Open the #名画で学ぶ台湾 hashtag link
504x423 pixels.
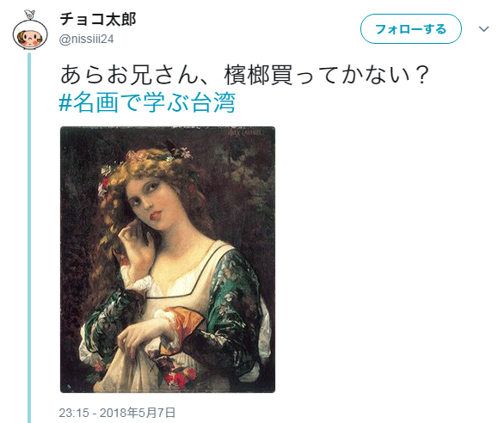click(148, 102)
